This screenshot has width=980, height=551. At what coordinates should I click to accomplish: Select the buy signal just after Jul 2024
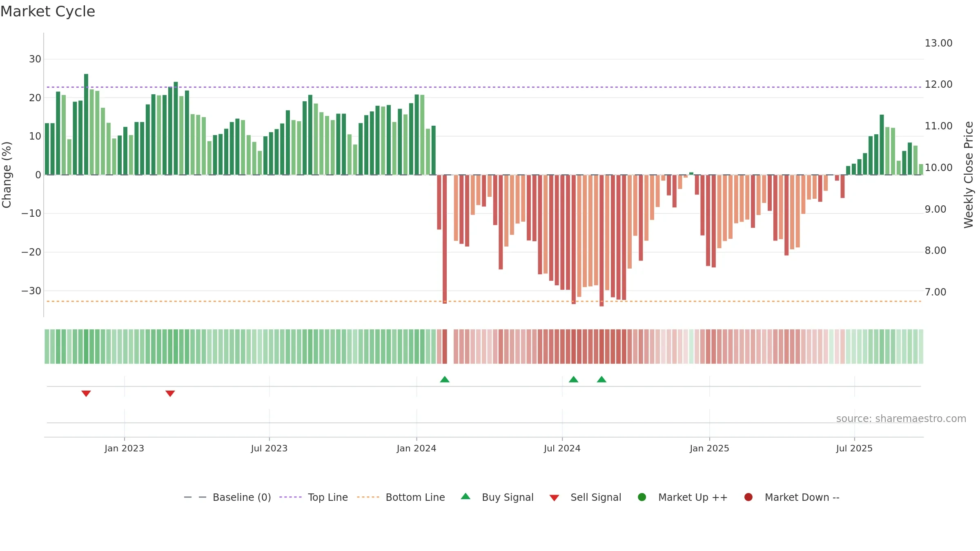574,380
